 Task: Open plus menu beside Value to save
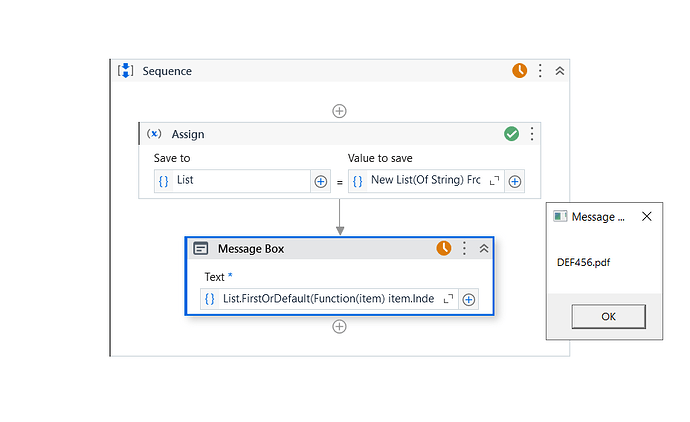coord(515,181)
